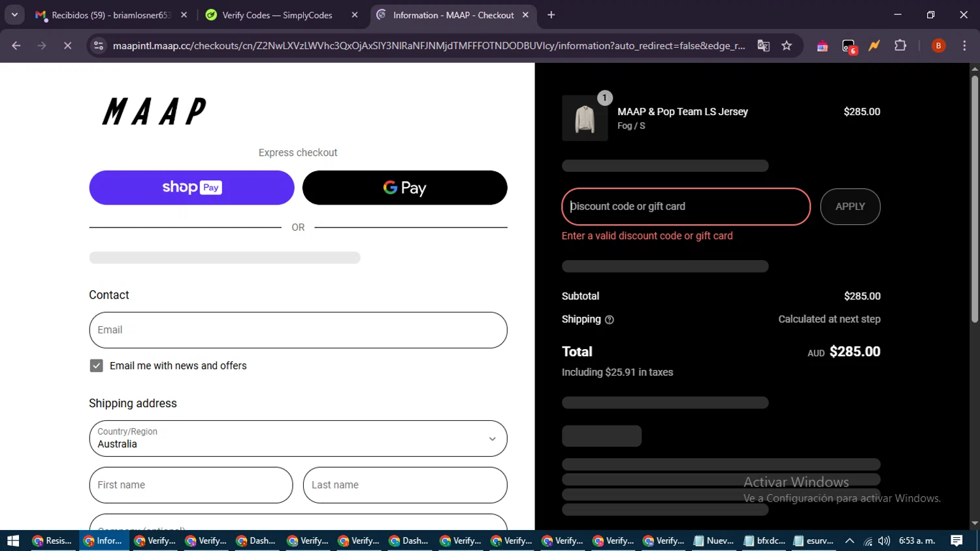Screen dimensions: 980x551
Task: Open Chrome's three-dot menu
Action: [x=964, y=46]
